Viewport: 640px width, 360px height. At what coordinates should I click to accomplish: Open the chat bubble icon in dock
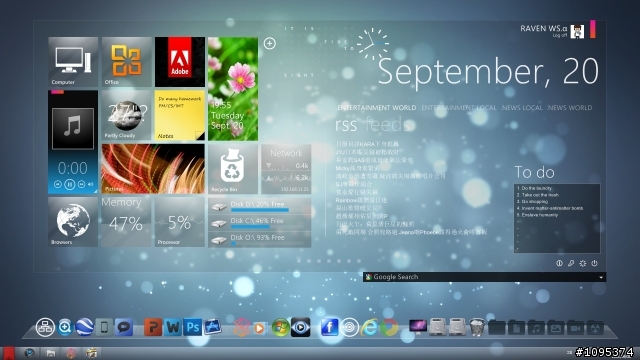point(124,327)
